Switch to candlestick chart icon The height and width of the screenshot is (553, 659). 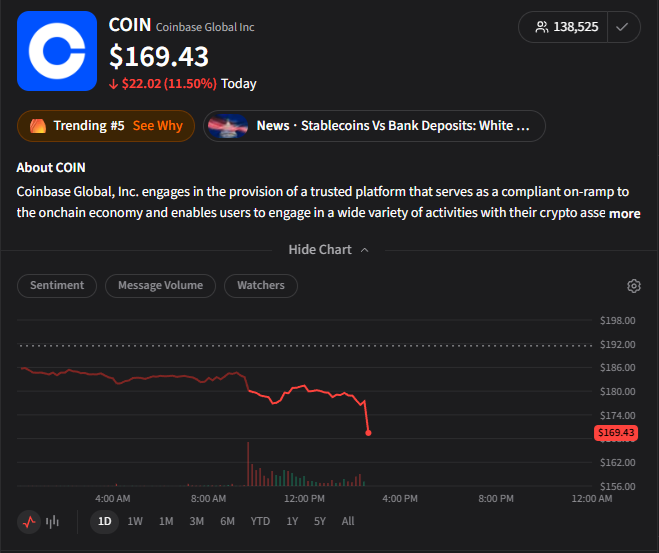[x=53, y=522]
